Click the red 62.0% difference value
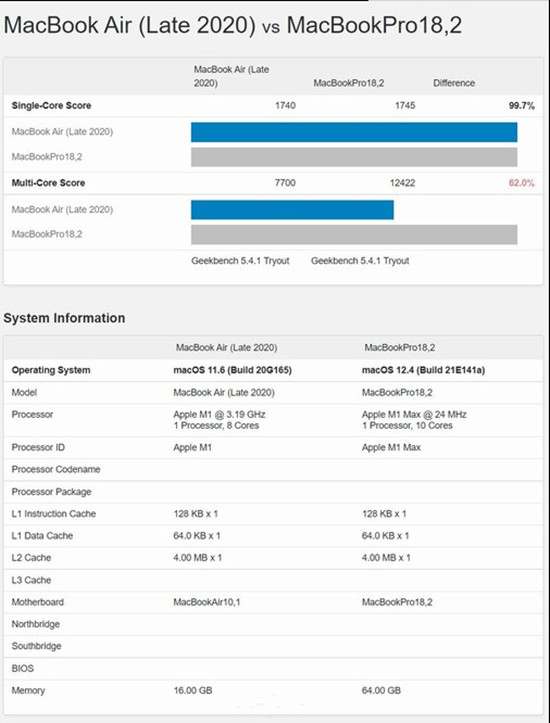550x723 pixels. (x=521, y=183)
